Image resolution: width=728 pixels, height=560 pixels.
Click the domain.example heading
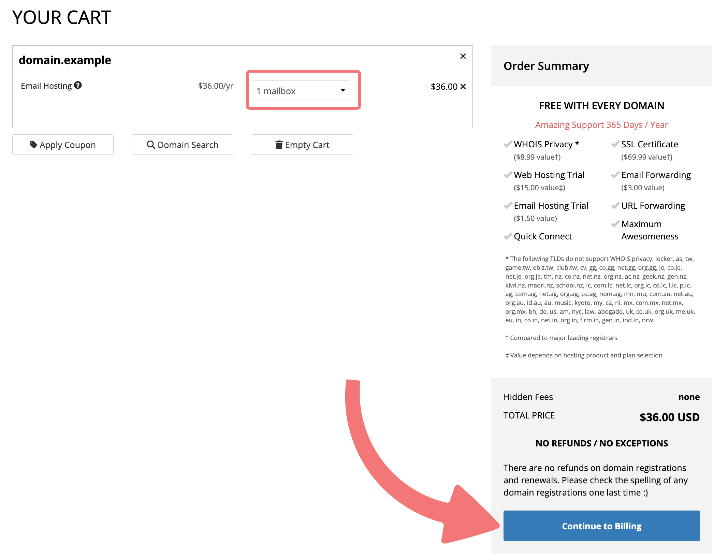65,60
